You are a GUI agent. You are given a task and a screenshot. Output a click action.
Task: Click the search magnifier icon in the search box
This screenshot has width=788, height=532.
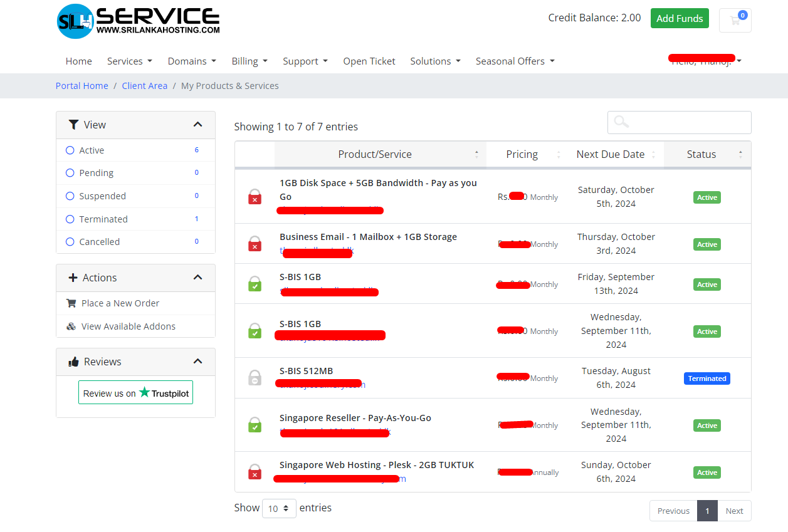click(621, 122)
